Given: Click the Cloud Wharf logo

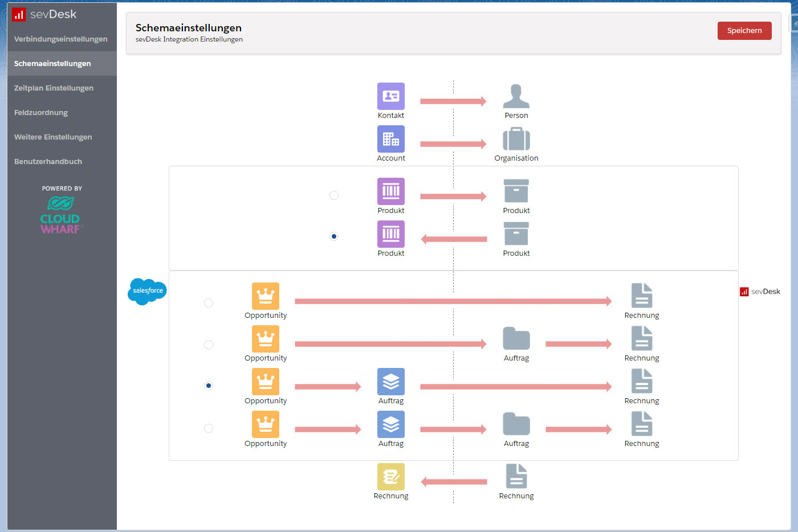Looking at the screenshot, I should (60, 214).
